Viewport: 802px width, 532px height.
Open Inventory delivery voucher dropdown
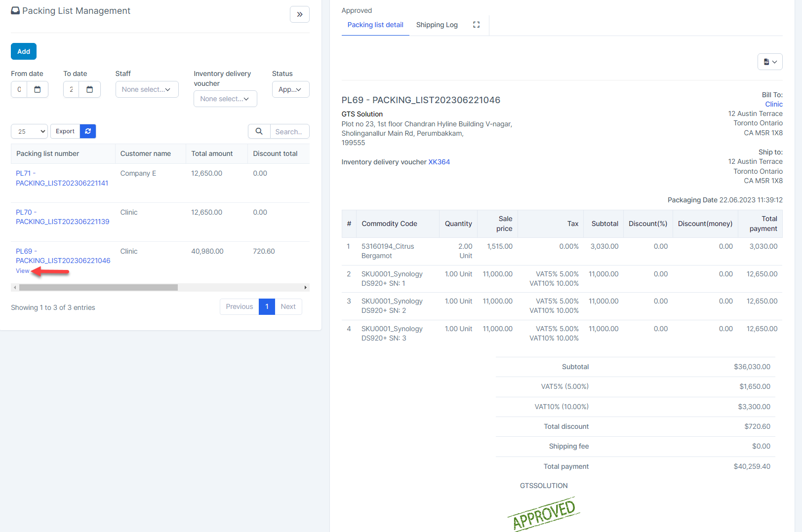click(225, 99)
